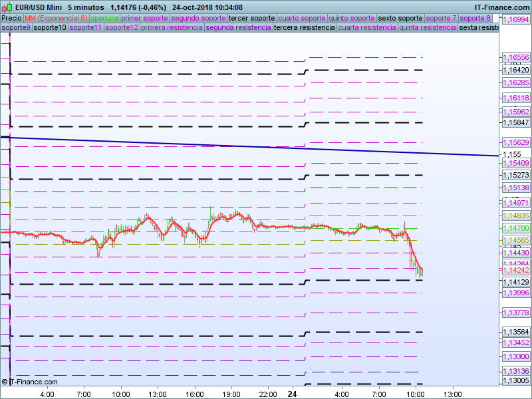Select the Precio legend label
The height and width of the screenshot is (399, 532).
(11, 18)
